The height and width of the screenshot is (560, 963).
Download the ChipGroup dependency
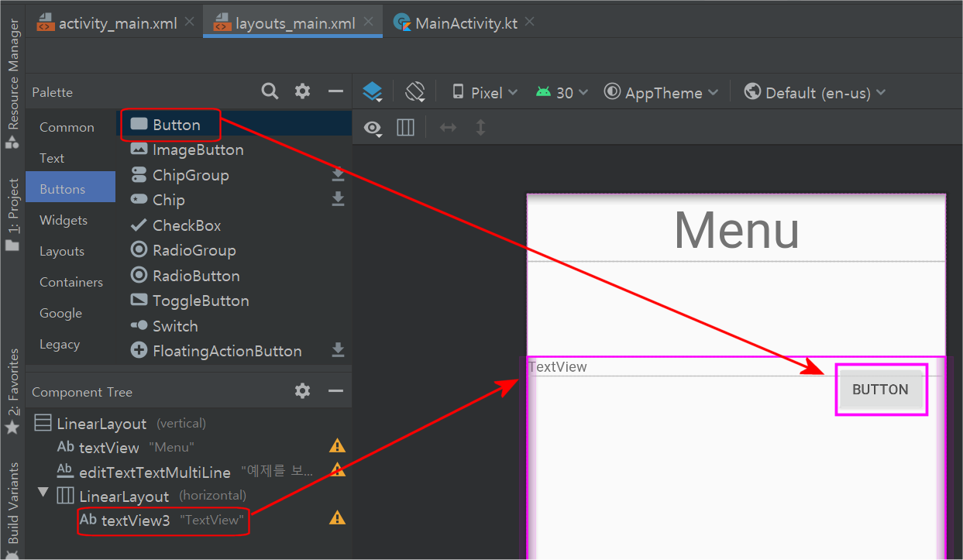click(x=338, y=174)
